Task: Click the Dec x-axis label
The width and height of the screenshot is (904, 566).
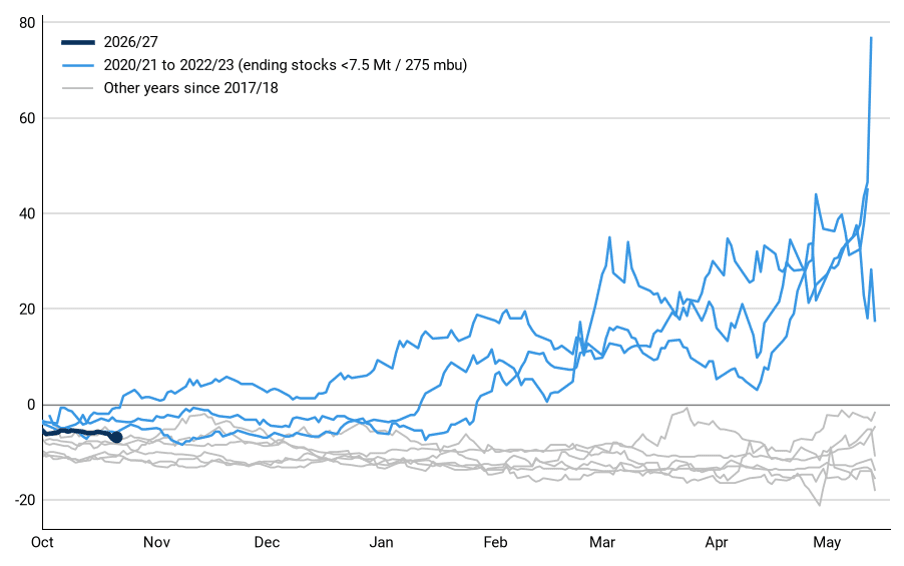Action: [x=267, y=542]
